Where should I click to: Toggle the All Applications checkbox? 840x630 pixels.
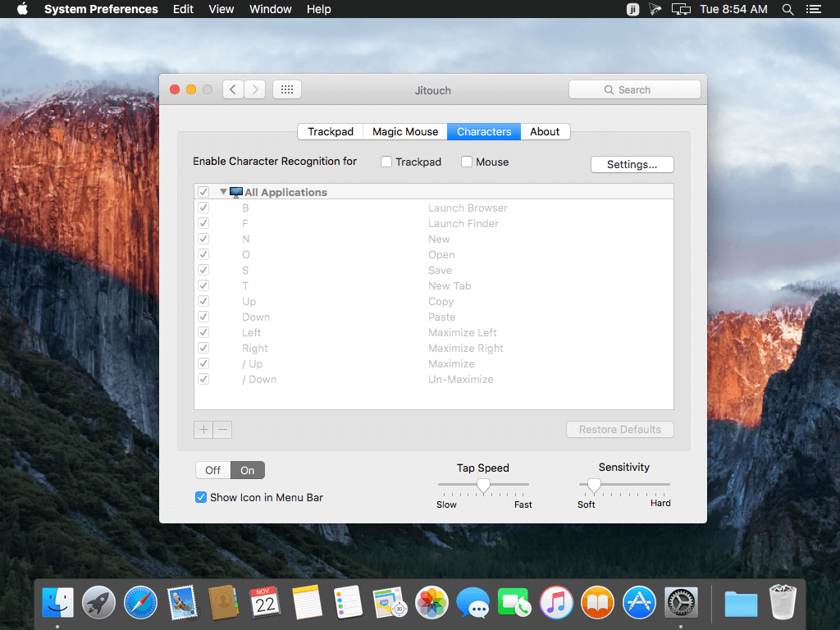[203, 192]
